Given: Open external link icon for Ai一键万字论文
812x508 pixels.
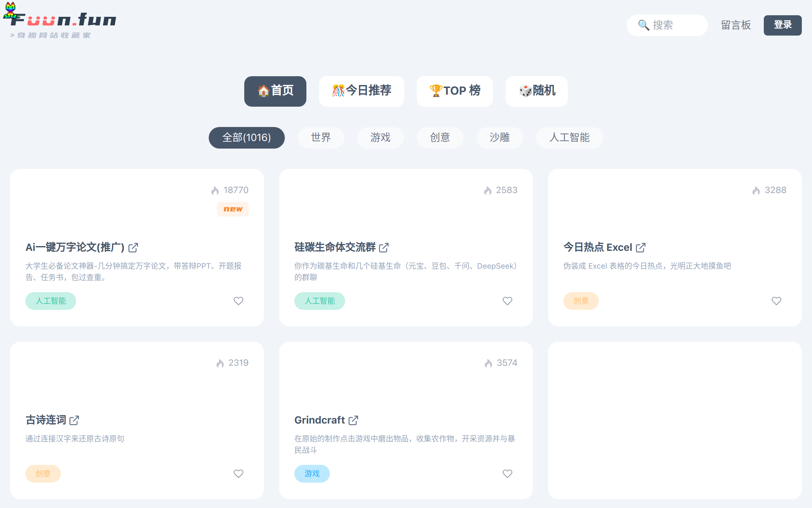Looking at the screenshot, I should click(x=133, y=248).
